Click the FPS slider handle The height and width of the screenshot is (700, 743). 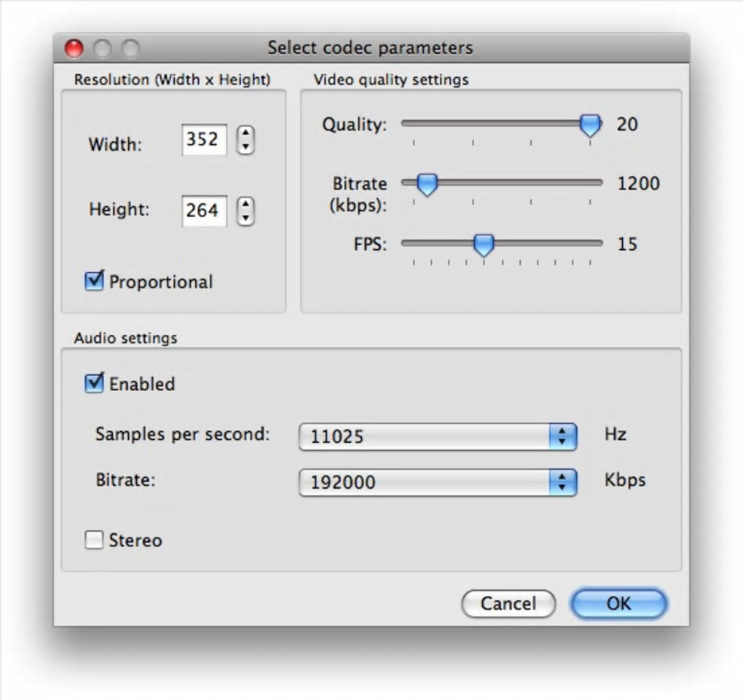tap(484, 244)
